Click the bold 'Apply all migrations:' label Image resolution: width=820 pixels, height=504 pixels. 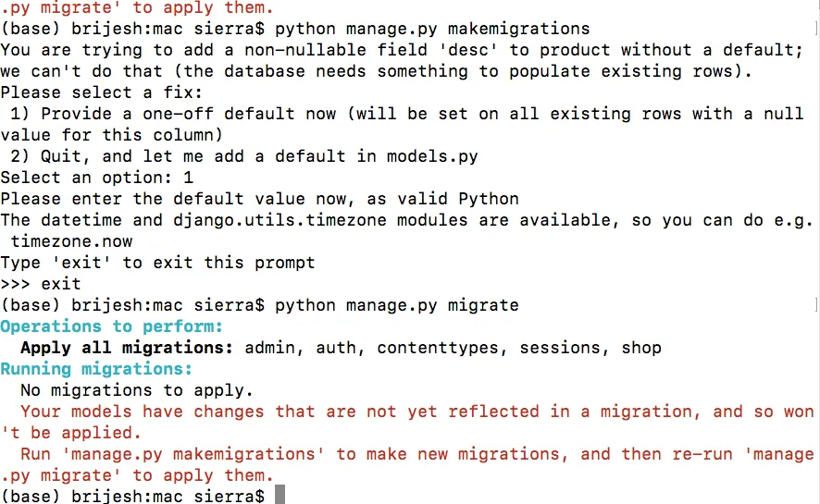tap(127, 348)
